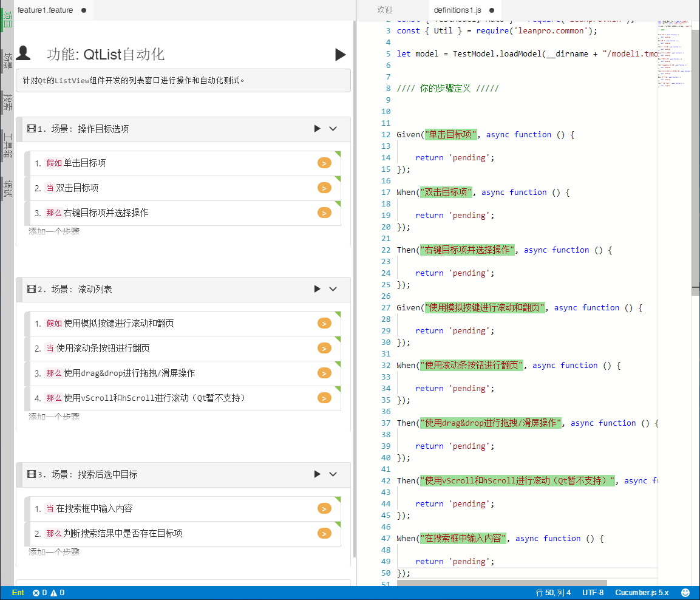700x600 pixels.
Task: Click the feature description text box
Action: [x=183, y=80]
